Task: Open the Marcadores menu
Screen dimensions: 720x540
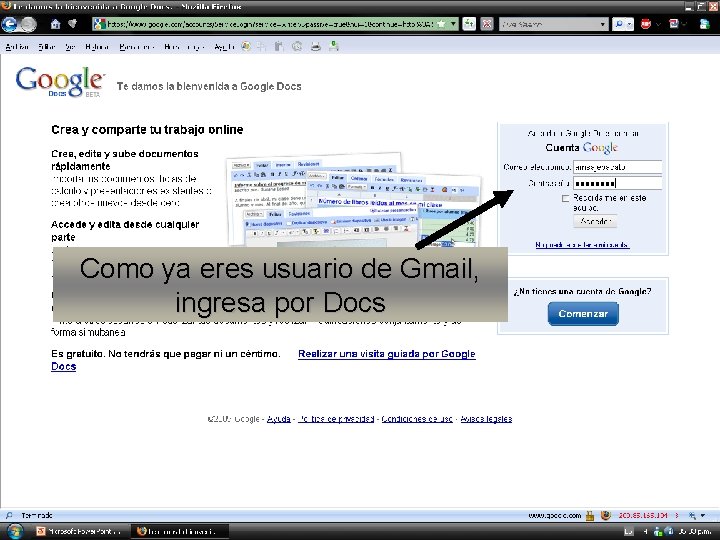Action: (136, 46)
